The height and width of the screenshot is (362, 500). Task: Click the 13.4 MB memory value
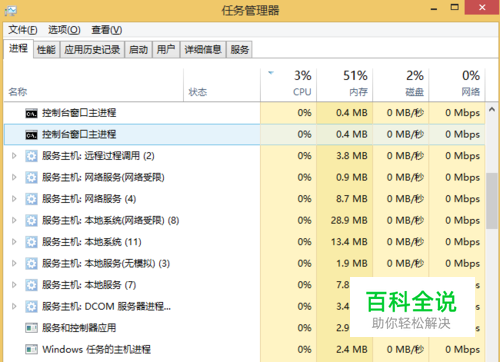click(349, 242)
